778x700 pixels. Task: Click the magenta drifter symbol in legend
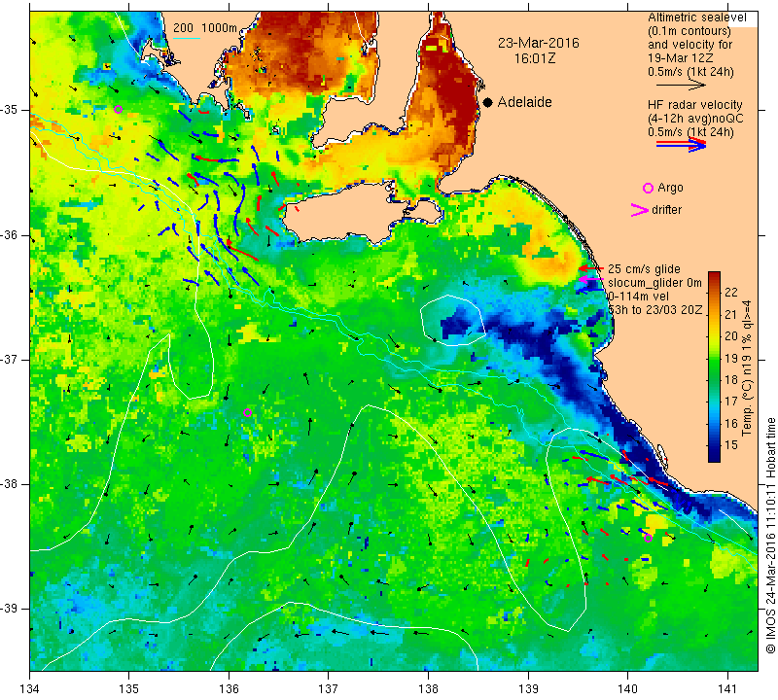640,210
